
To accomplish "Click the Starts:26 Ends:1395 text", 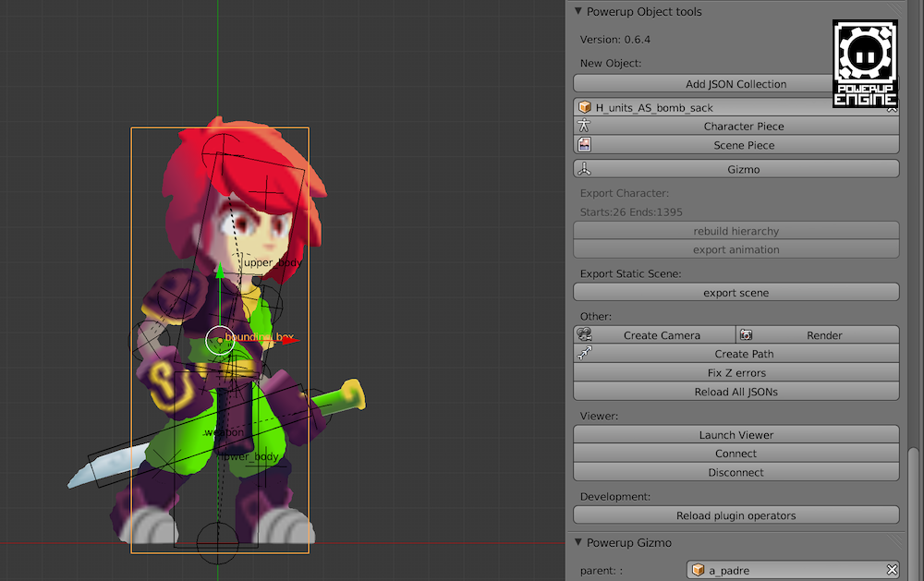I will coord(631,212).
